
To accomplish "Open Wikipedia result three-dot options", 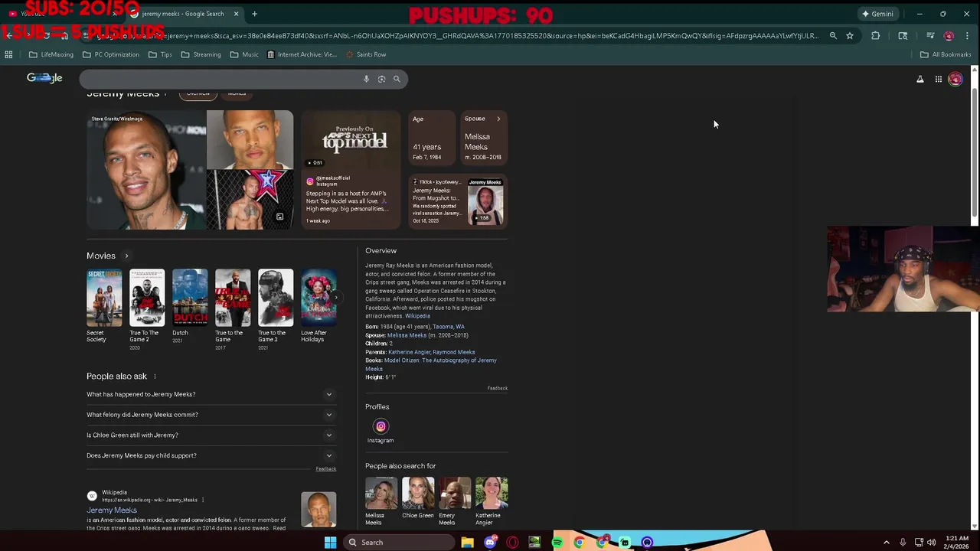I will coord(203,500).
